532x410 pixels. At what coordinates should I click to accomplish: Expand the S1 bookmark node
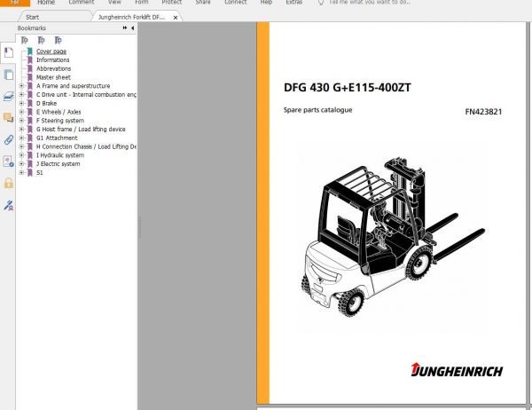(21, 172)
